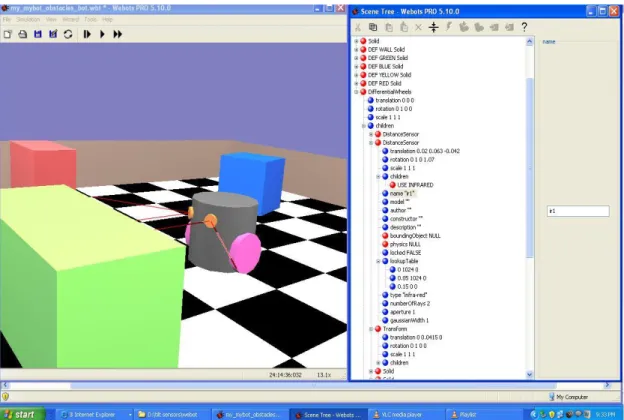Image resolution: width=624 pixels, height=420 pixels.
Task: Open the Wizard menu
Action: pyautogui.click(x=70, y=19)
